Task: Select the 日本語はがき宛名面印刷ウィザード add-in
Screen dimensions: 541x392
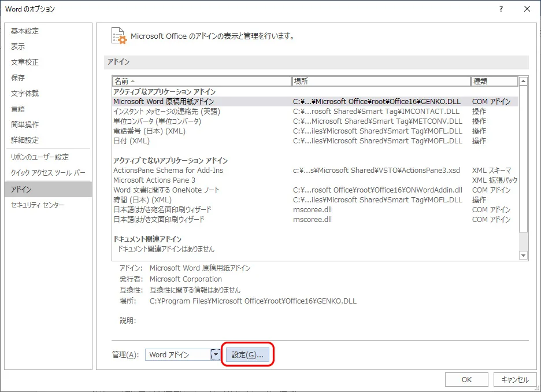Action: click(x=162, y=210)
